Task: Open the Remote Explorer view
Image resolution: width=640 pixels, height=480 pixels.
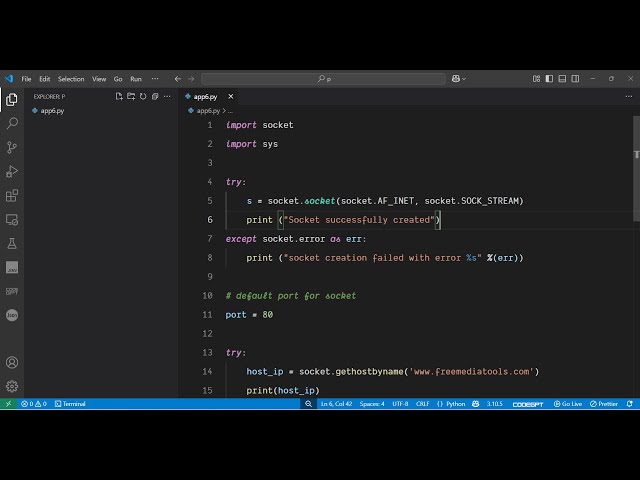Action: click(x=12, y=220)
